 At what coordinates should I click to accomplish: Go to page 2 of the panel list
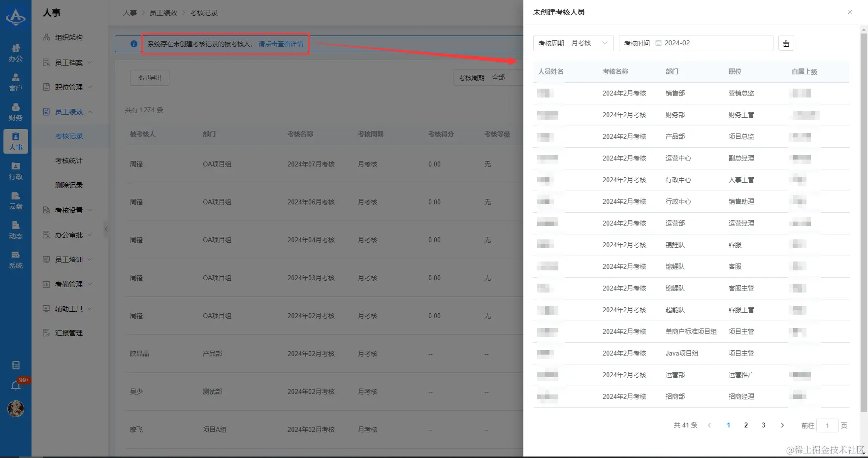tap(746, 425)
